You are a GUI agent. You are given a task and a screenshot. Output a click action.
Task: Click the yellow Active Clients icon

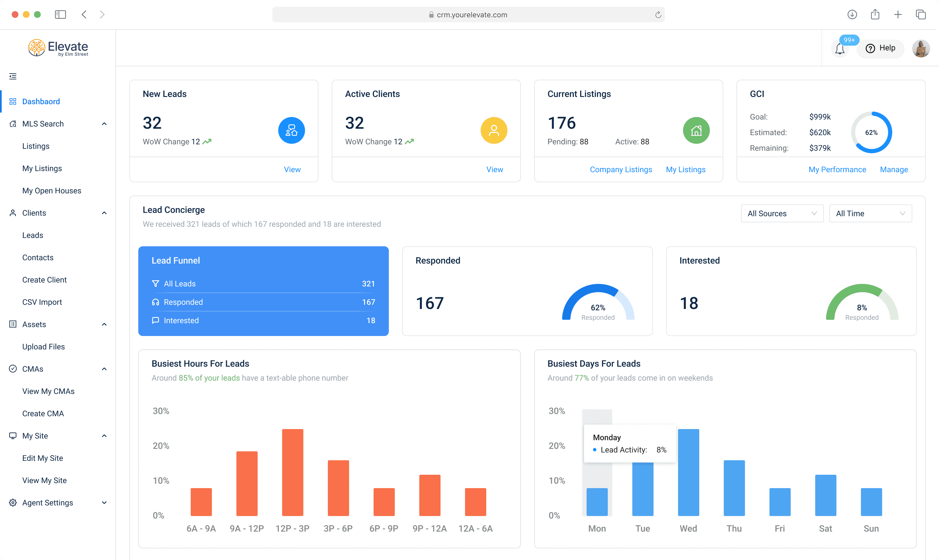coord(494,131)
